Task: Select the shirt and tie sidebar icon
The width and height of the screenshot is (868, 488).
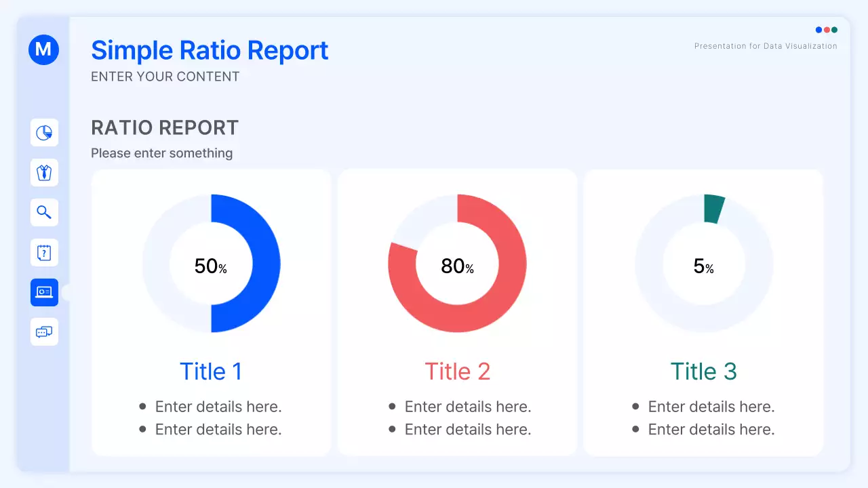Action: pos(44,173)
